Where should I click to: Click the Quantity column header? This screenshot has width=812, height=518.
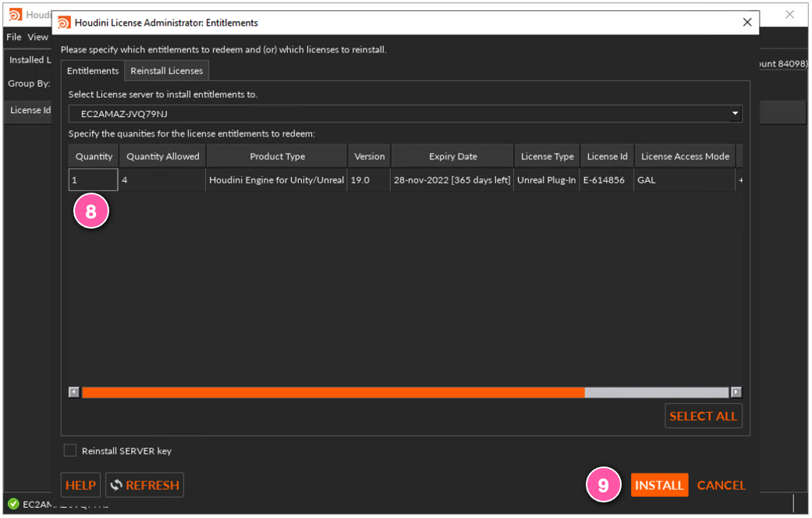[94, 157]
